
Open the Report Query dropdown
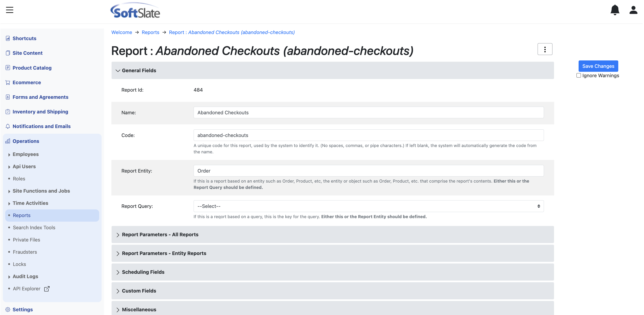(368, 206)
